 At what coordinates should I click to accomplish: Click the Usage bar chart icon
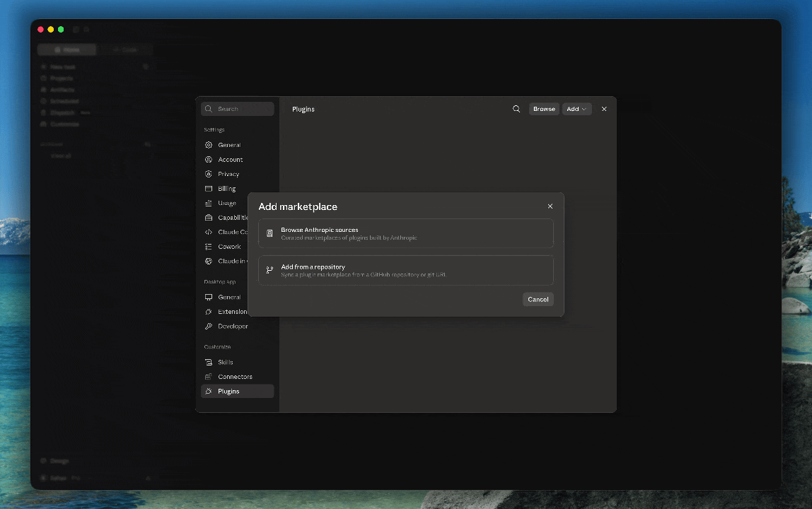[209, 203]
